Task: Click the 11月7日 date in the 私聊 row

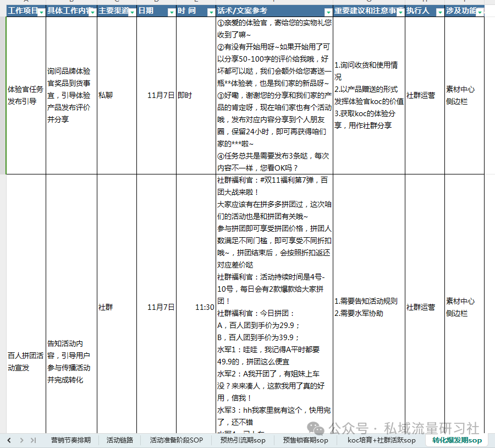Action: pyautogui.click(x=156, y=95)
